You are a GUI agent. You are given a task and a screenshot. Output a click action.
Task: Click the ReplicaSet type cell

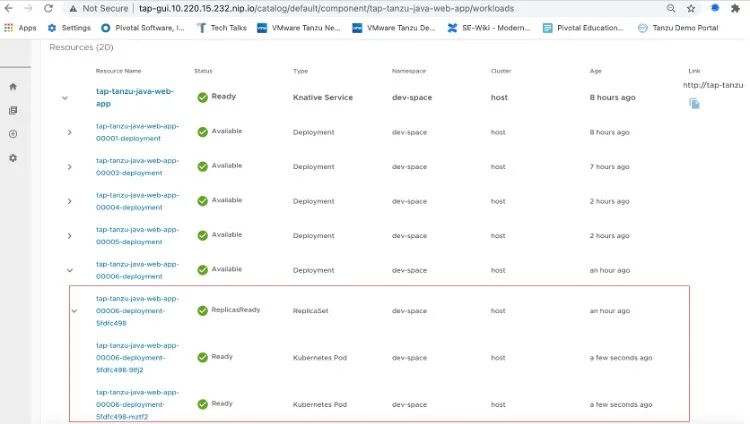[x=310, y=311]
